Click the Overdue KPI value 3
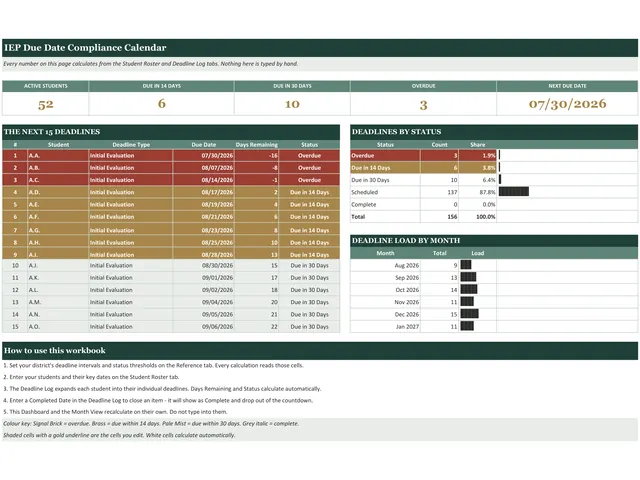The image size is (640, 480). (423, 105)
